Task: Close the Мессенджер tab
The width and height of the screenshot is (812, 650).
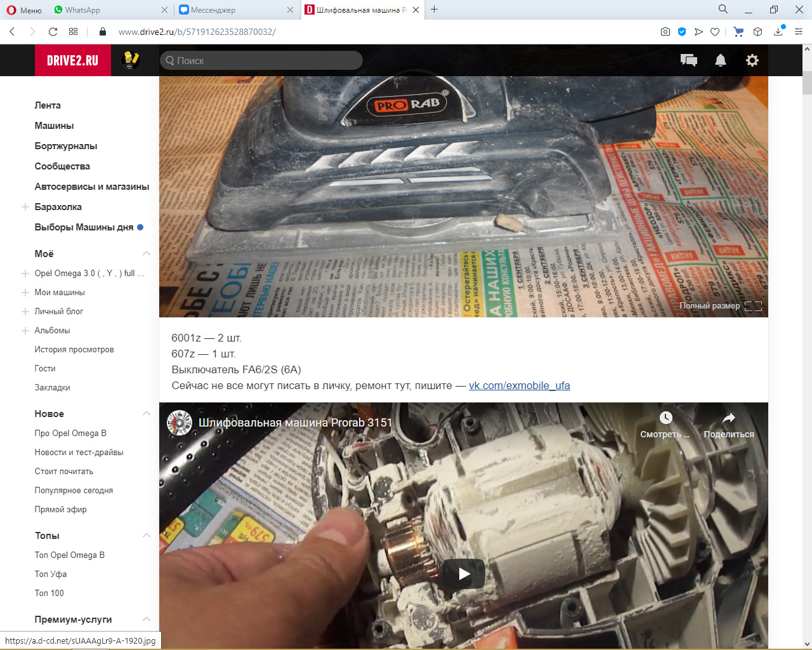Action: tap(290, 10)
